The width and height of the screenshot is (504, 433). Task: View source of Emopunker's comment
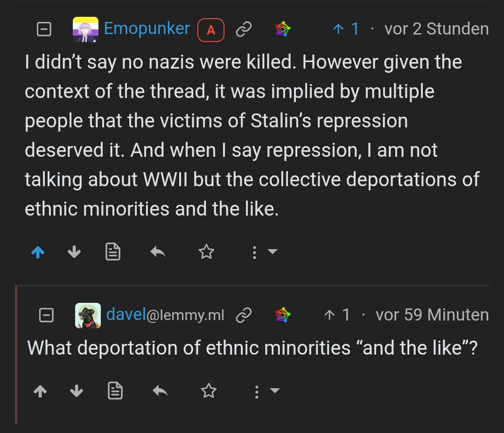pyautogui.click(x=112, y=252)
